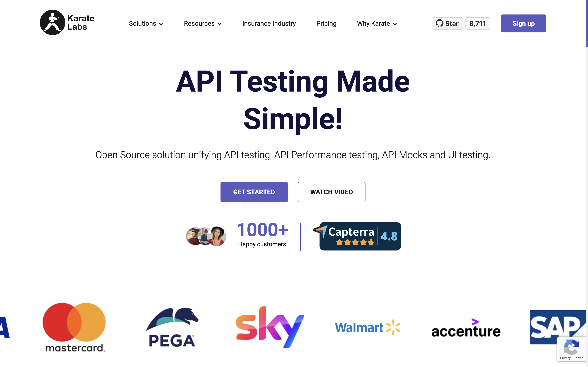The height and width of the screenshot is (367, 588).
Task: Click the Sky logo
Action: (269, 327)
